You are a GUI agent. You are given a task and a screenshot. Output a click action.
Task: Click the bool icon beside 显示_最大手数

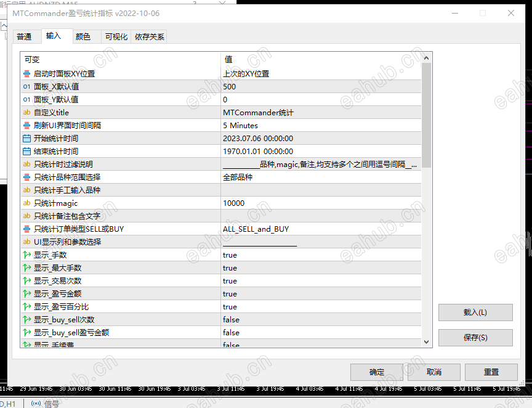pos(27,267)
